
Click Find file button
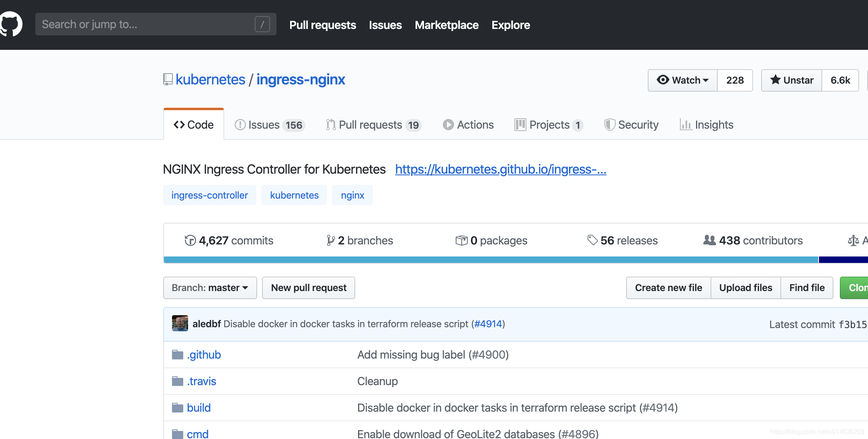[x=807, y=288]
